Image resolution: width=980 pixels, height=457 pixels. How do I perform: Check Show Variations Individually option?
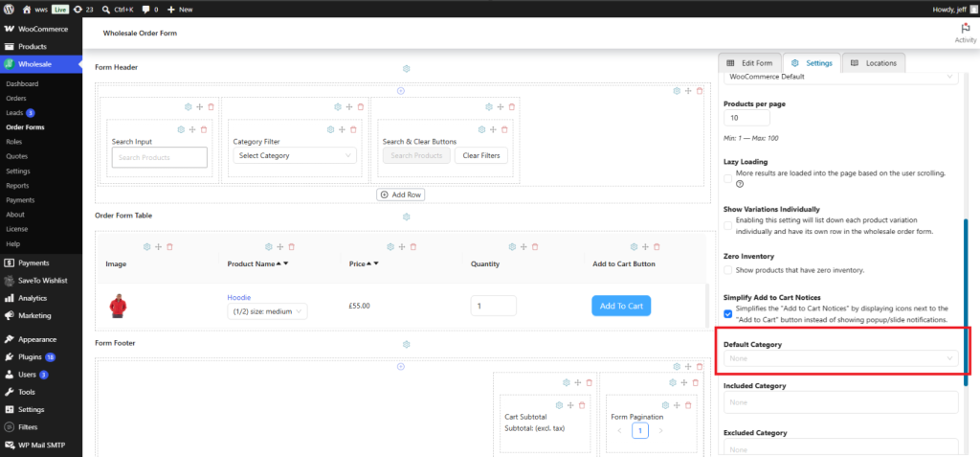point(727,225)
